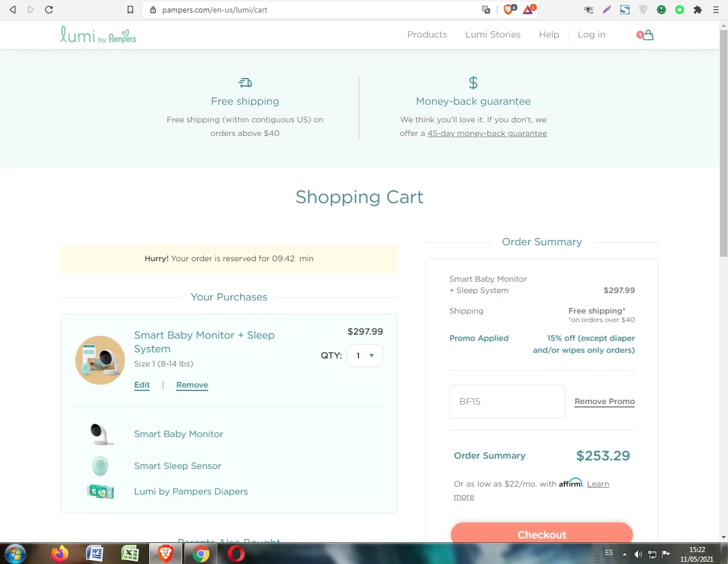Click the volume speaker tray icon
Viewport: 728px width, 564px height.
tap(638, 554)
